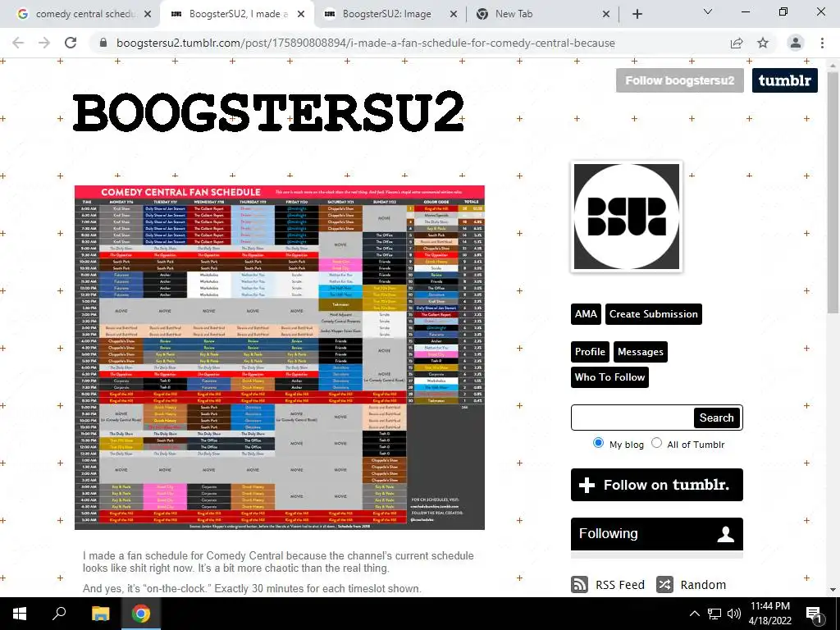Switch to the BoogsterSU2: Image tab

[x=386, y=14]
